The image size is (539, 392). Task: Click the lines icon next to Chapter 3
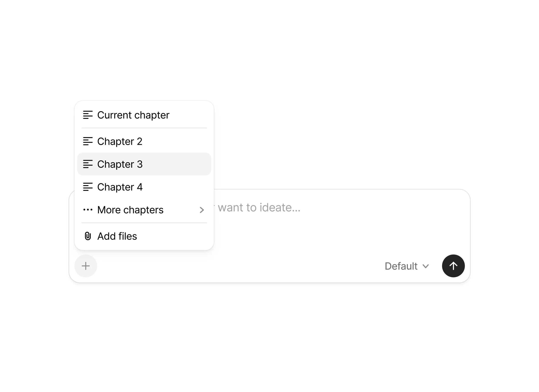click(x=88, y=164)
